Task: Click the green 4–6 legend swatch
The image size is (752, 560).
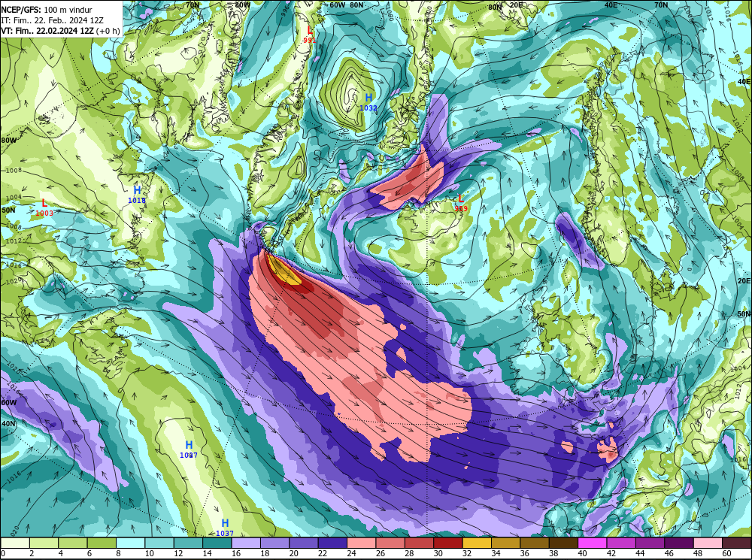Action: point(73,543)
